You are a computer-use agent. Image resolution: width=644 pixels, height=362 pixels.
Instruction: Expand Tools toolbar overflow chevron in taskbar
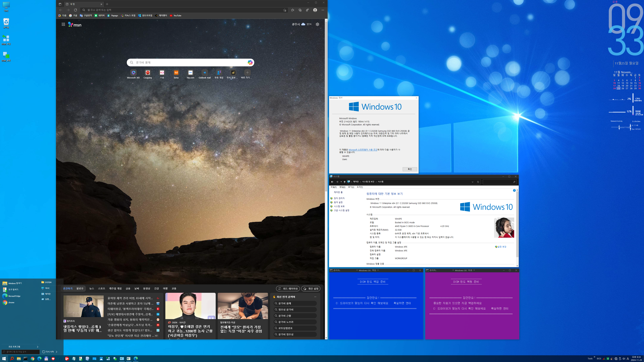(x=594, y=357)
